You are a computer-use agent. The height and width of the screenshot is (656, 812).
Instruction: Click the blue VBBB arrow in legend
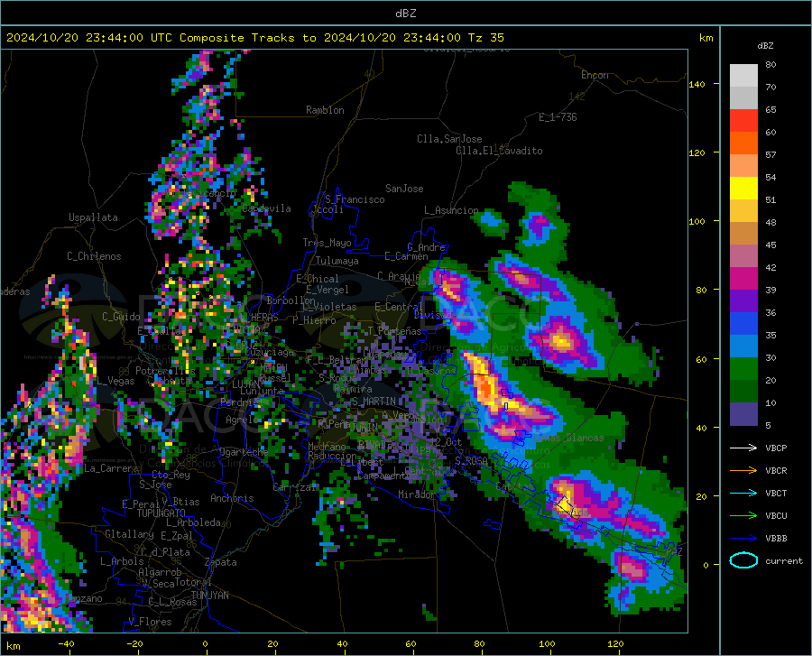coord(743,539)
